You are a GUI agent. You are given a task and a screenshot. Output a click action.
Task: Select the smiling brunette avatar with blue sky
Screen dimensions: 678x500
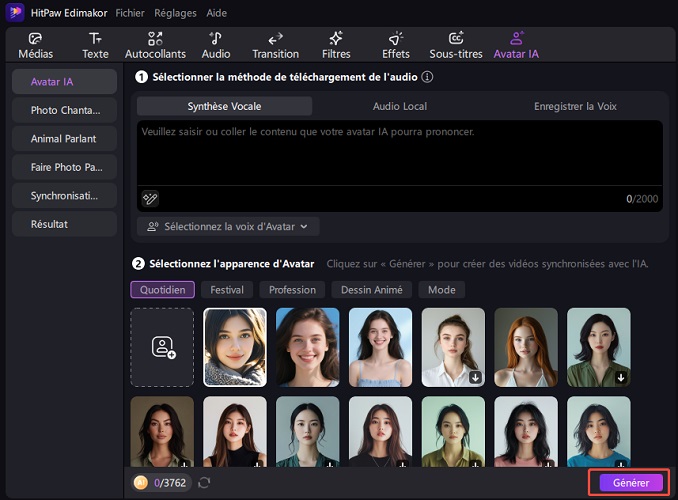tap(307, 347)
